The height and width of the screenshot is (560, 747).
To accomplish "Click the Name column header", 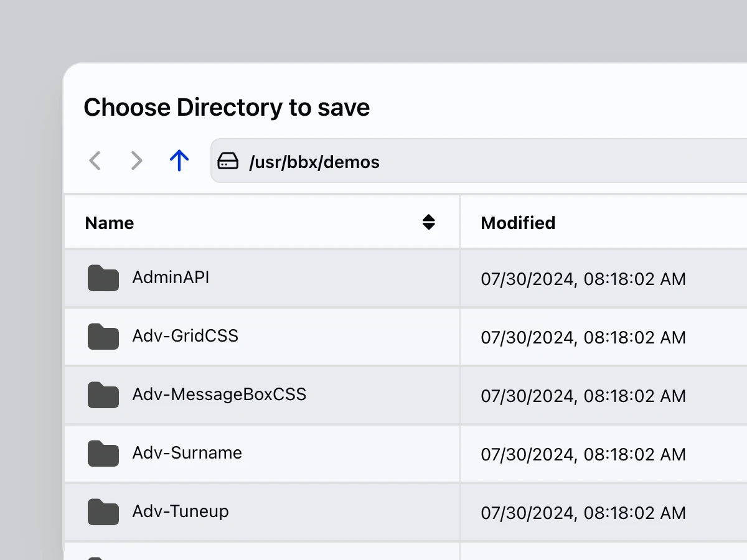I will pyautogui.click(x=110, y=223).
